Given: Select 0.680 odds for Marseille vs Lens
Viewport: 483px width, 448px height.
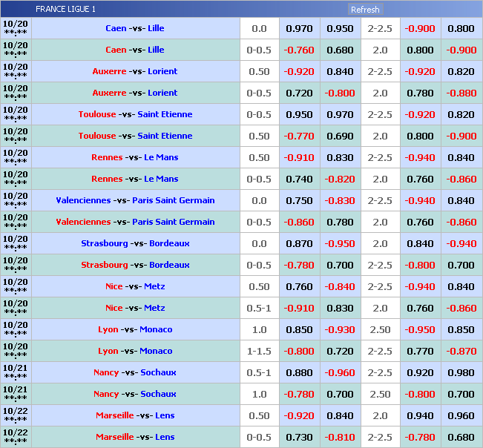Looking at the screenshot, I should pos(461,438).
